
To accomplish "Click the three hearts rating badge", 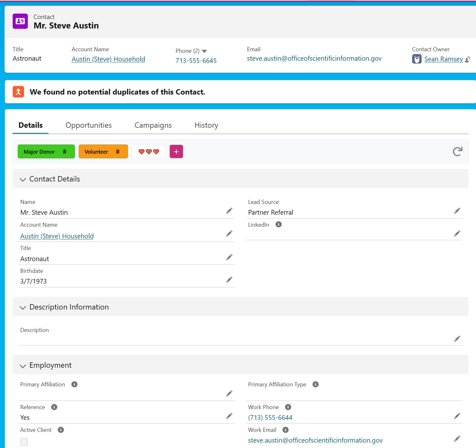I will (x=149, y=152).
